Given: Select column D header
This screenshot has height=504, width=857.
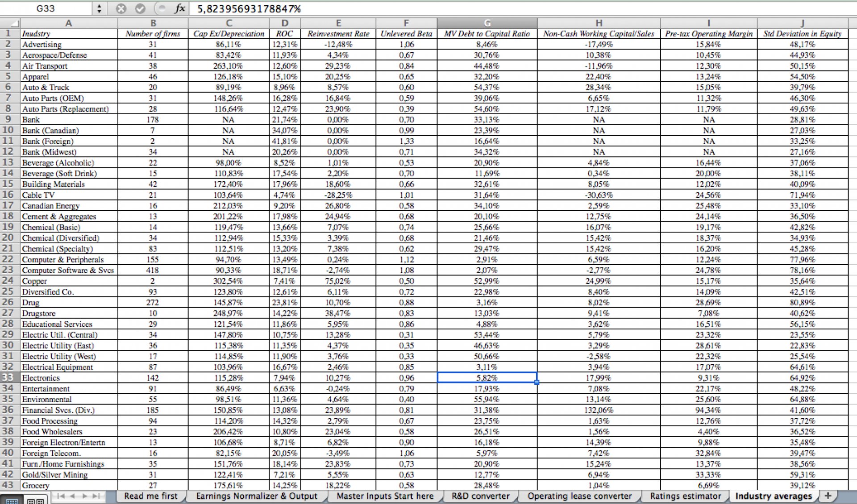Looking at the screenshot, I should [285, 23].
